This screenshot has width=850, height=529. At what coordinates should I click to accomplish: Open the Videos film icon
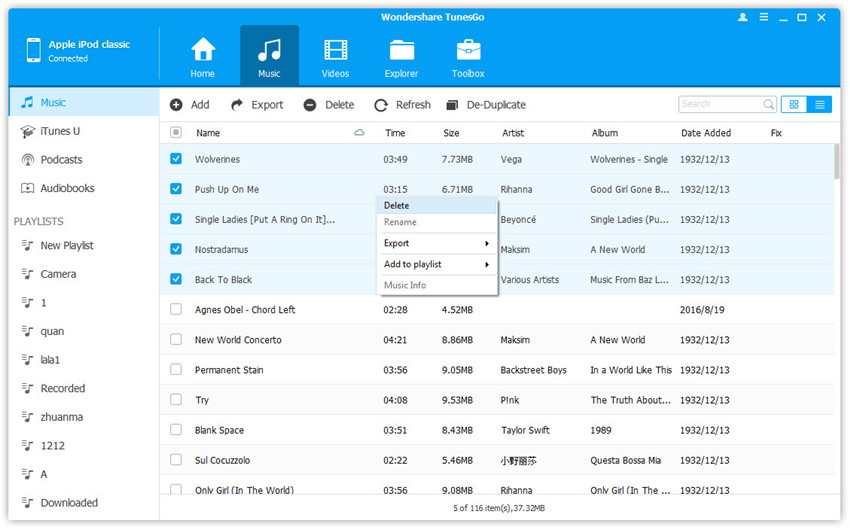click(x=336, y=51)
